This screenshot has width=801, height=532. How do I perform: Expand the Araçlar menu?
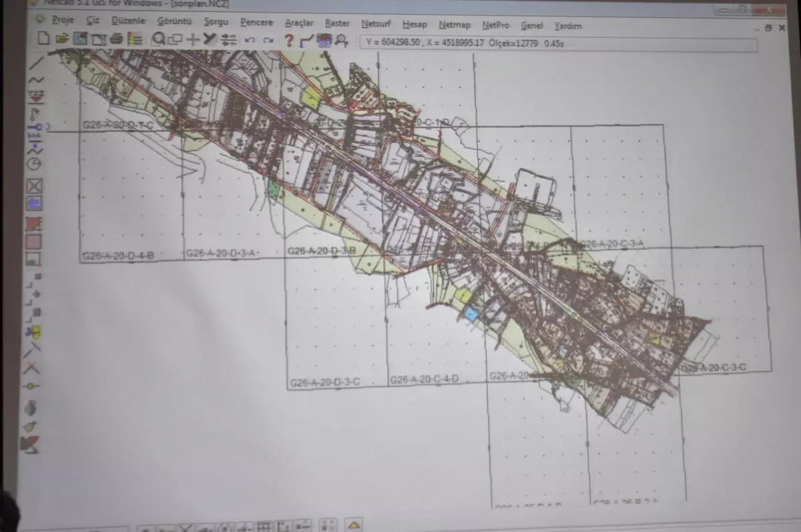click(x=299, y=23)
